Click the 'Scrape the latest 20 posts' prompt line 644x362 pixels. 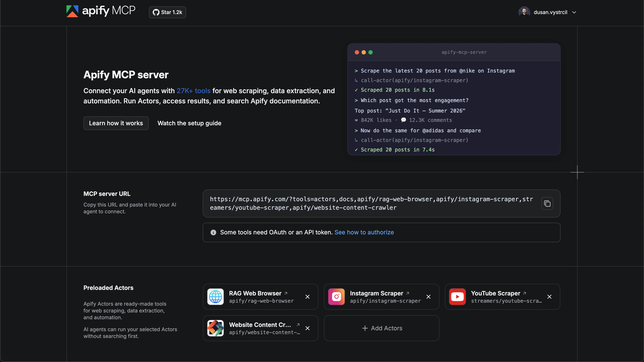[x=435, y=71]
